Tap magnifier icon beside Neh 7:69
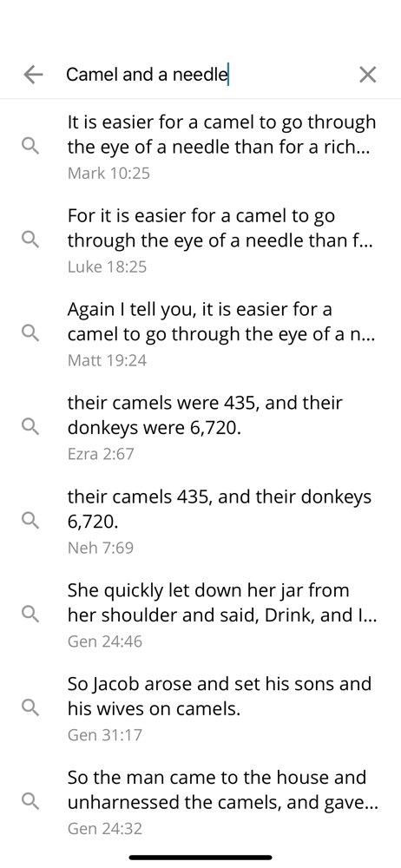The width and height of the screenshot is (401, 868). 30,521
